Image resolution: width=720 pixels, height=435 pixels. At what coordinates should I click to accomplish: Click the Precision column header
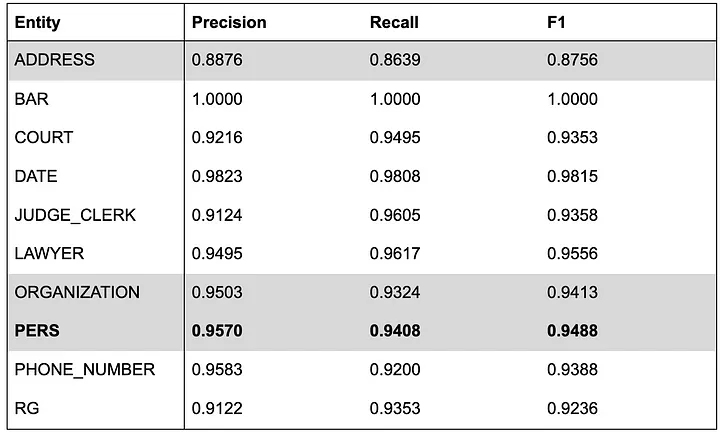click(x=229, y=23)
